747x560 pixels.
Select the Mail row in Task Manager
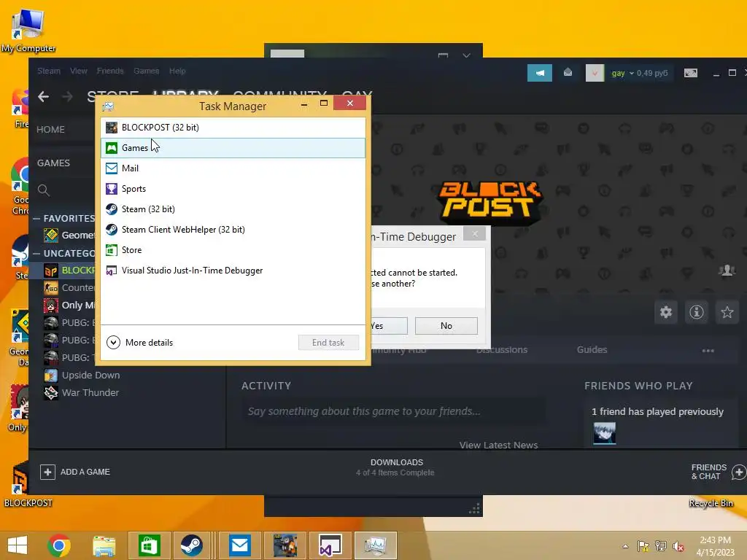[x=233, y=168]
